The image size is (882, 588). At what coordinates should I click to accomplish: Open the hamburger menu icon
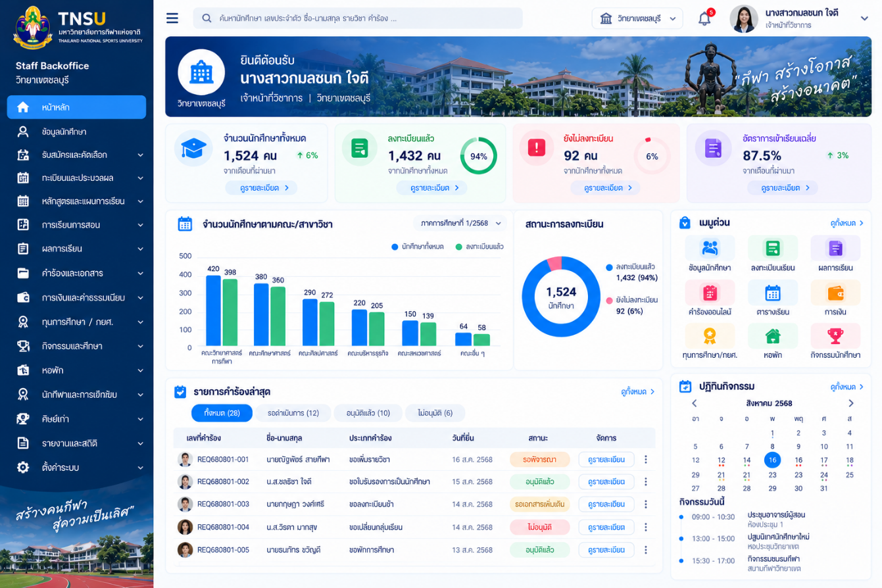(x=172, y=18)
